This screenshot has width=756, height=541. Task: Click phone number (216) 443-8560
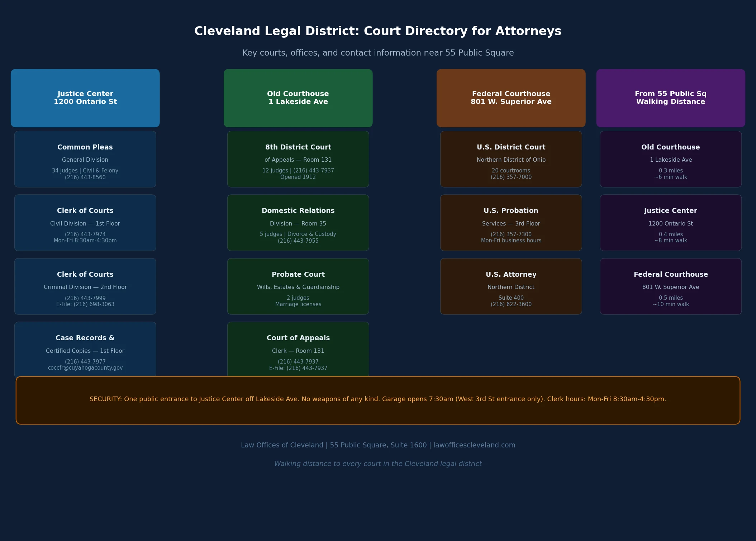click(85, 177)
